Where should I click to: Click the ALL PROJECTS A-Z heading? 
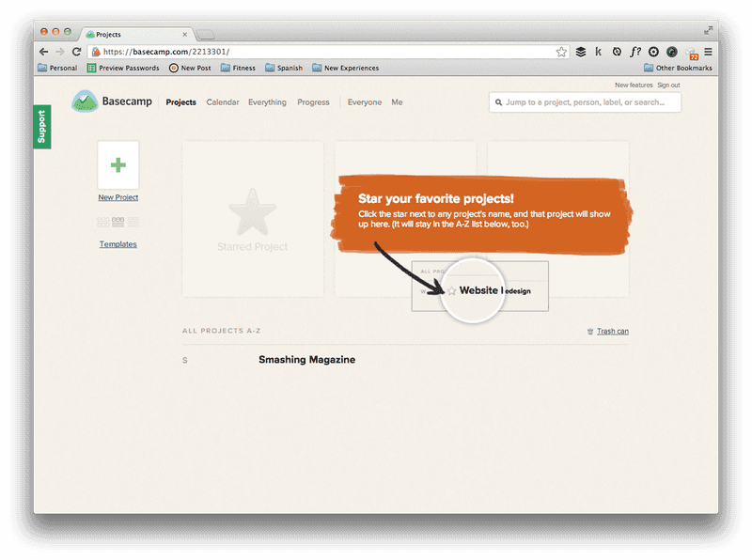[221, 331]
